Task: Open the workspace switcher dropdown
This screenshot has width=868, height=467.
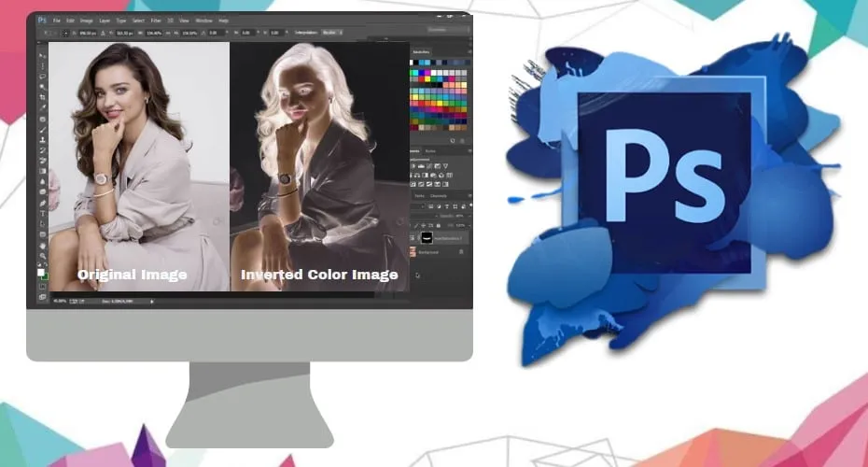Action: pos(448,29)
